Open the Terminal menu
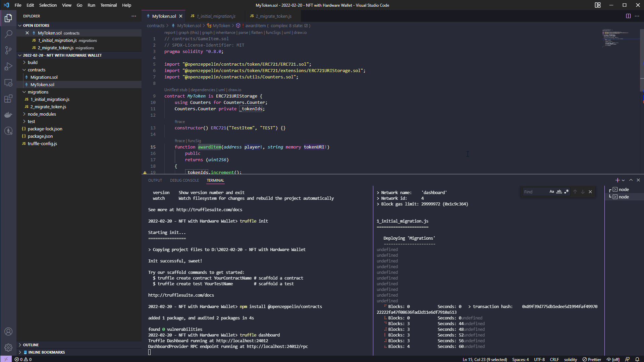644x362 pixels. [109, 5]
